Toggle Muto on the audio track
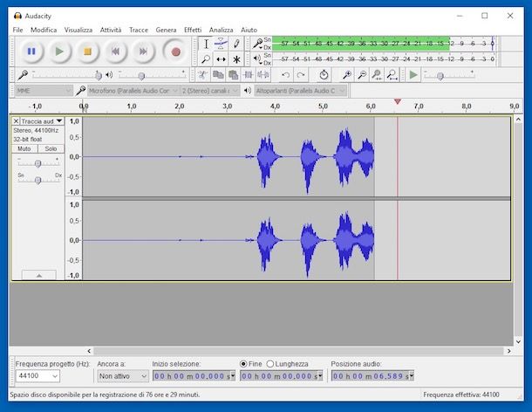Screen dimensions: 532x412 click(x=24, y=148)
